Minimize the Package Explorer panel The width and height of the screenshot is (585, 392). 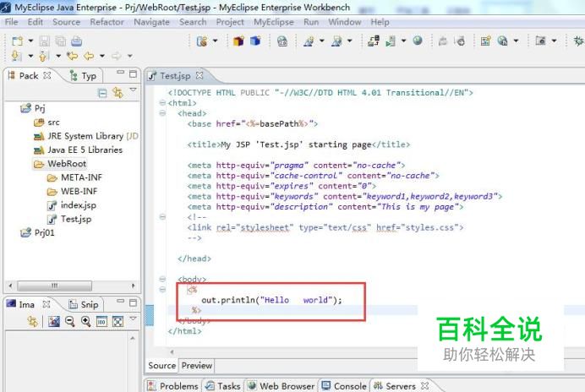pyautogui.click(x=120, y=72)
